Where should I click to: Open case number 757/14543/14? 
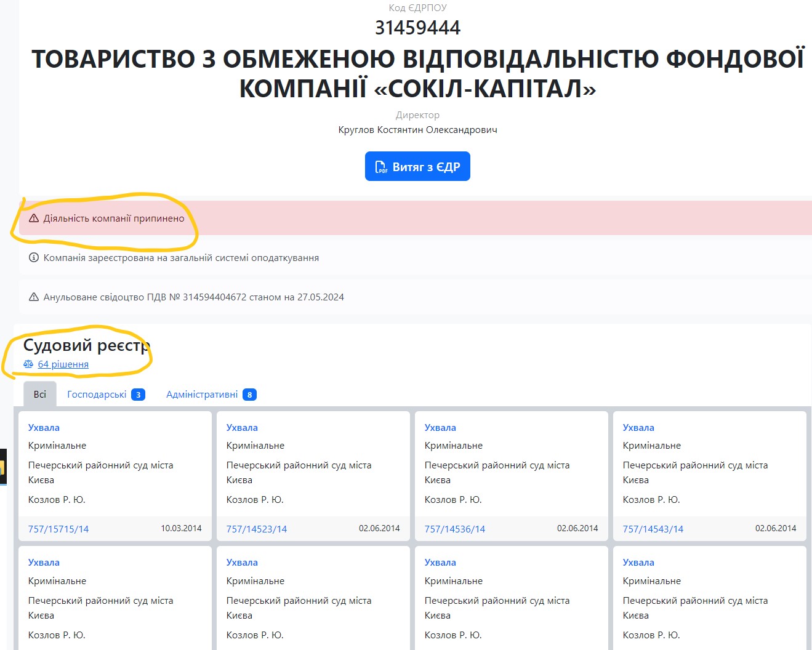click(653, 529)
